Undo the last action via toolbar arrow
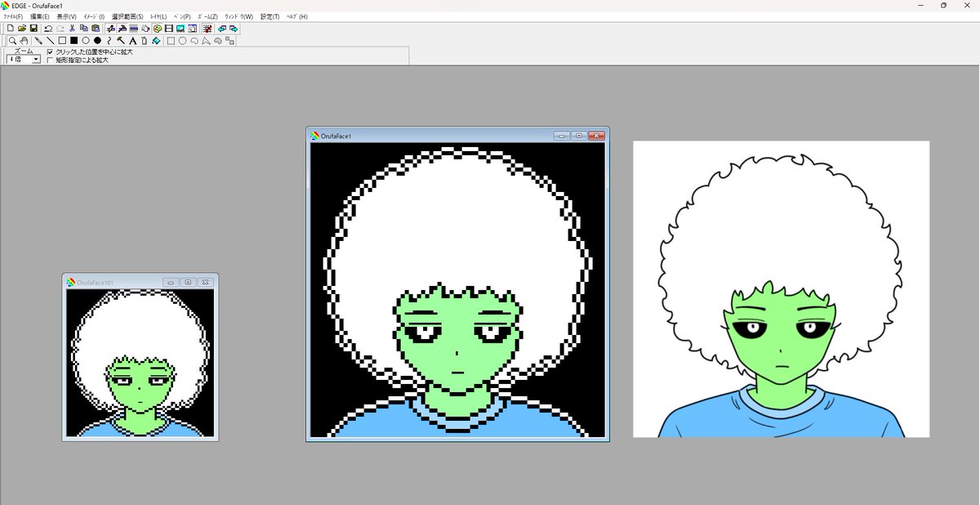The height and width of the screenshot is (505, 980). click(48, 28)
